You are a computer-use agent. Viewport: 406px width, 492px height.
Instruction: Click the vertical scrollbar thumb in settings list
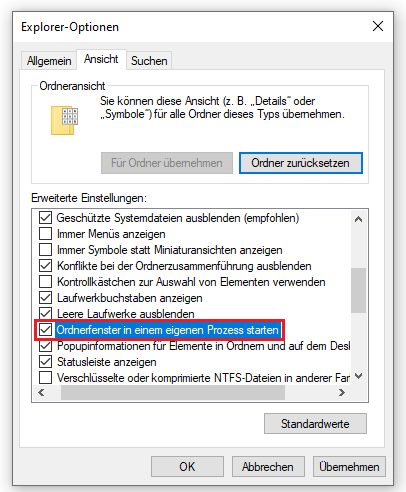coord(359,290)
